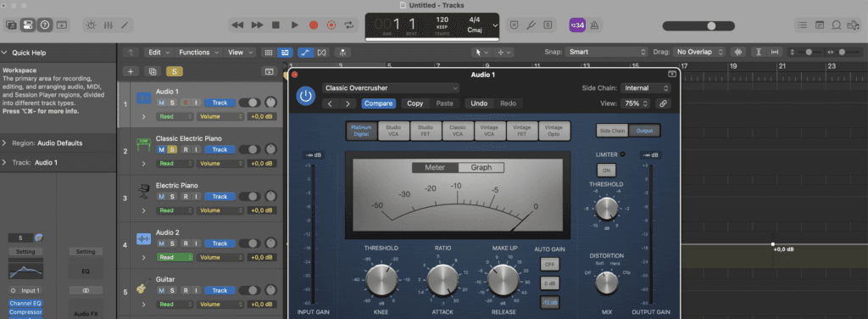Toggle the Inspector button in control bar
868x319 pixels.
coord(27,25)
